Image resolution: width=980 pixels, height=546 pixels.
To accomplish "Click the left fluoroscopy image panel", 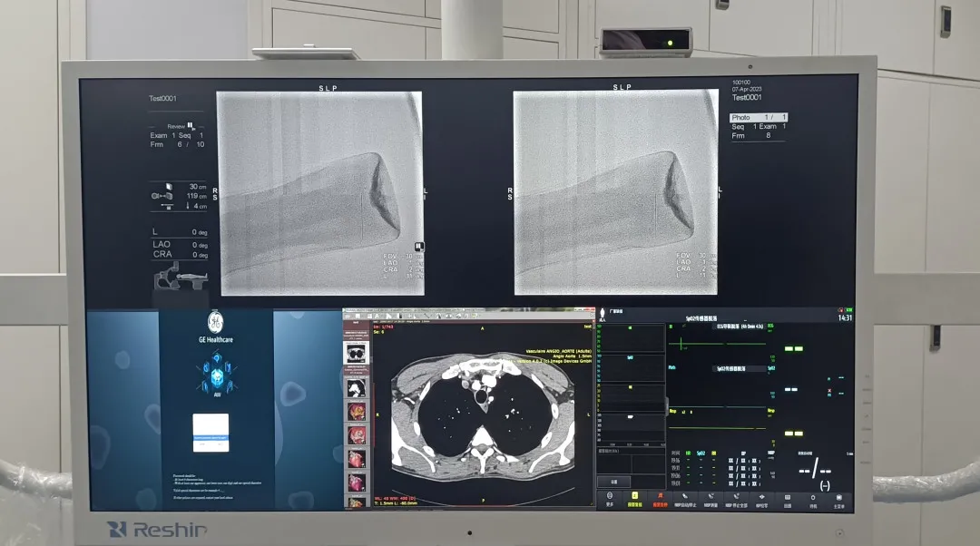I will (319, 192).
